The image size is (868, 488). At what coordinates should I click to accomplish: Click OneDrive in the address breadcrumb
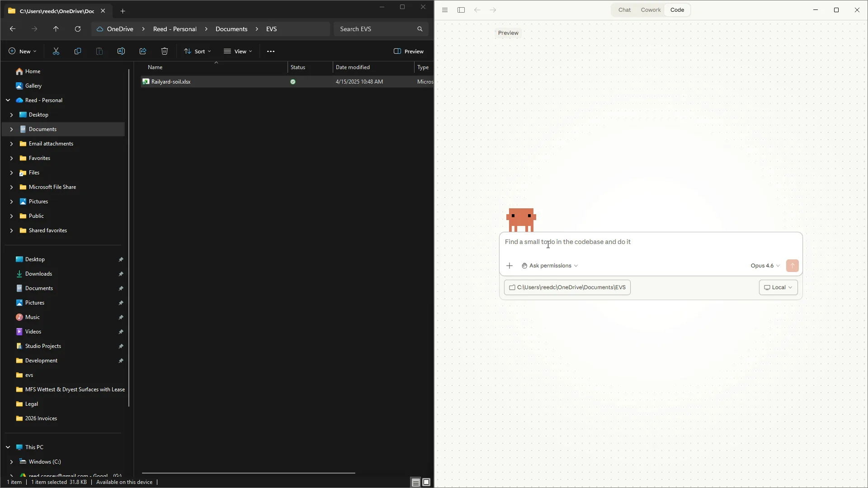coord(120,29)
